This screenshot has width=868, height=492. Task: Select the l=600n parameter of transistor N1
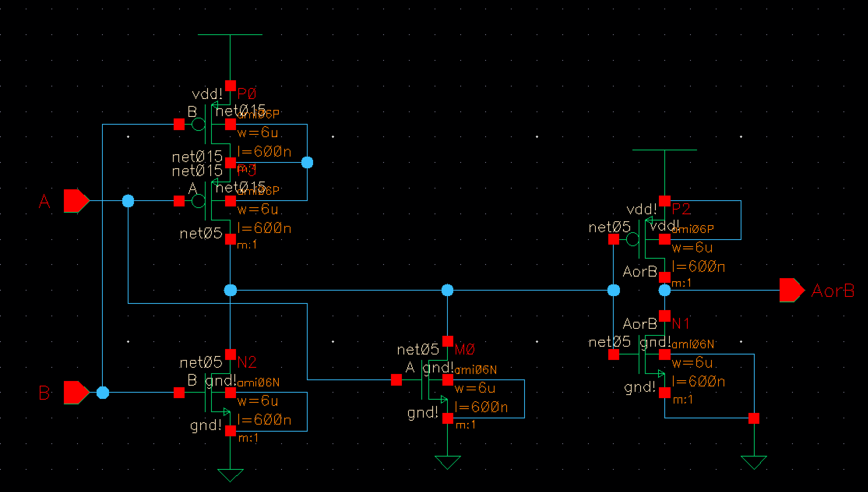699,381
